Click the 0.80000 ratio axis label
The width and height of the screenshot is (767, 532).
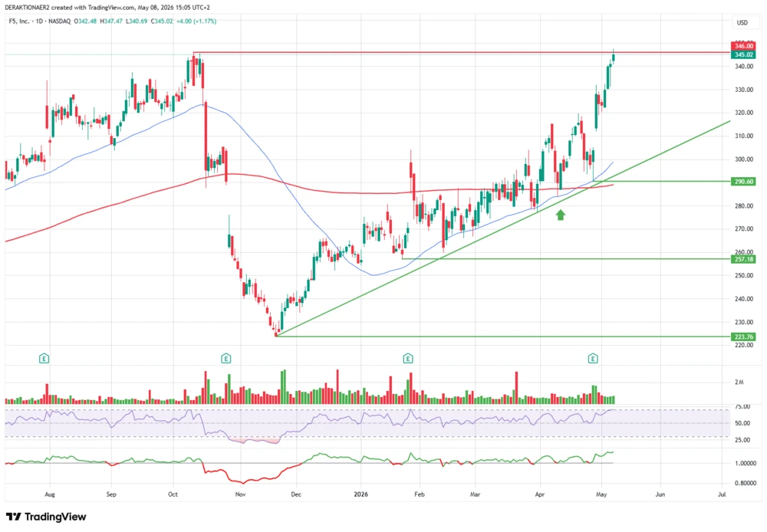coord(746,483)
